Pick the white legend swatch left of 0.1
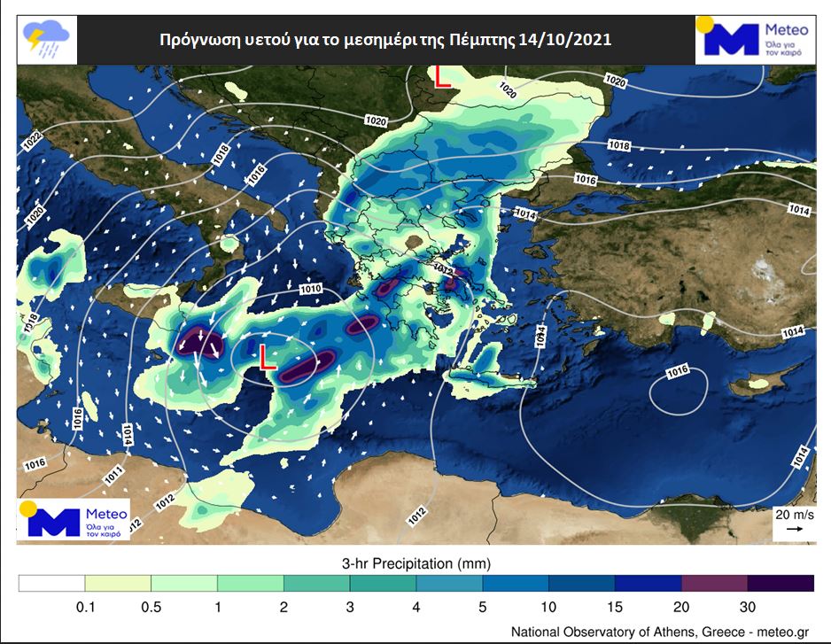Image resolution: width=831 pixels, height=644 pixels. point(51,583)
